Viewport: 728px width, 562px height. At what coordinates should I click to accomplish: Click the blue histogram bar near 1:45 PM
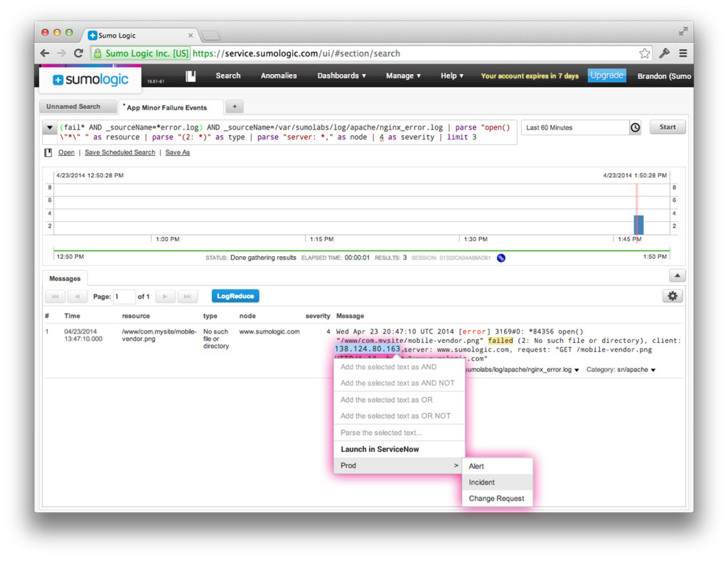(639, 225)
